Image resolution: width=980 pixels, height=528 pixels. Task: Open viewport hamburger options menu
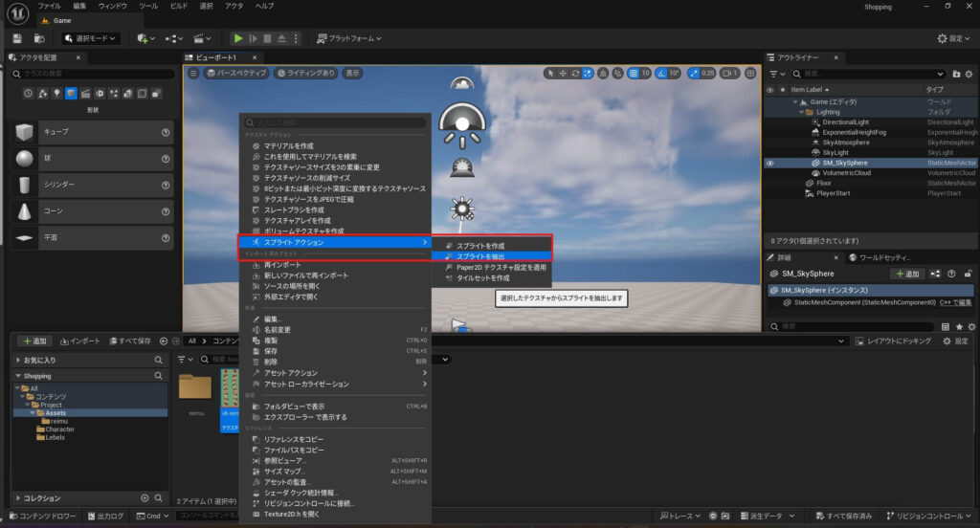click(193, 73)
